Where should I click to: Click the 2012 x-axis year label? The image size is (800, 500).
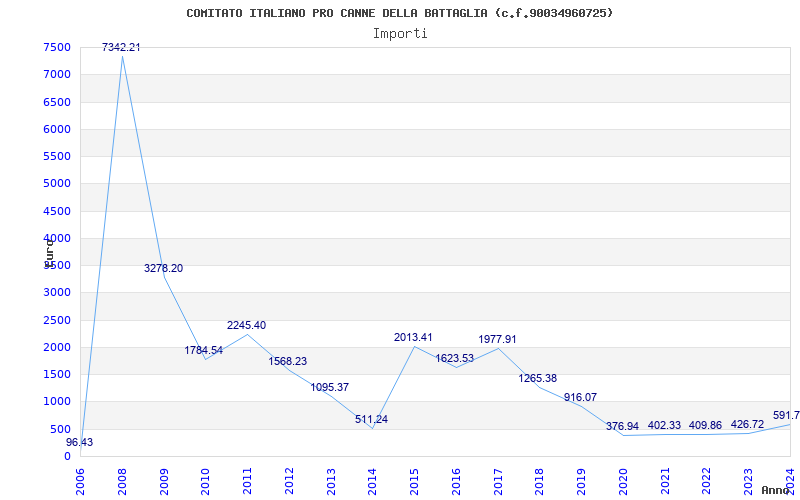tap(289, 482)
